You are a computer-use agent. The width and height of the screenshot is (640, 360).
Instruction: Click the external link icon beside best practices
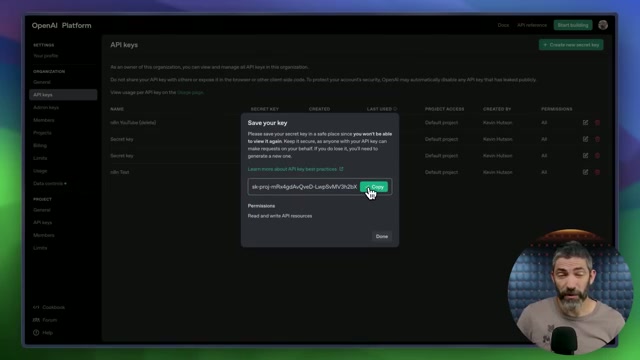(341, 169)
